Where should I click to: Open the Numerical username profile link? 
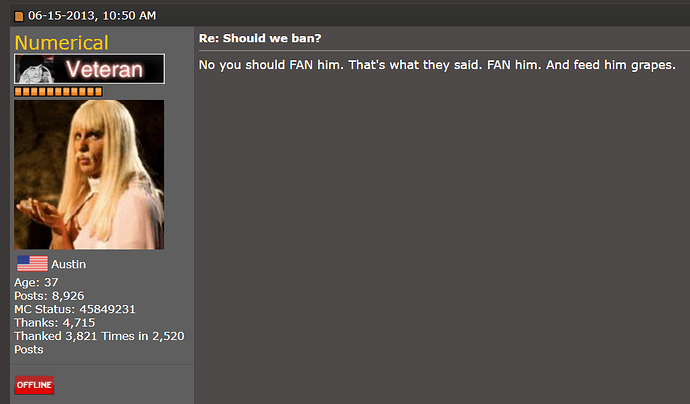[x=62, y=43]
